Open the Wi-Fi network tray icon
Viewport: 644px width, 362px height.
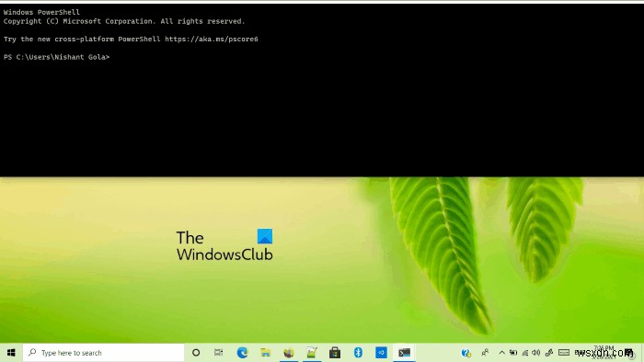pyautogui.click(x=525, y=353)
